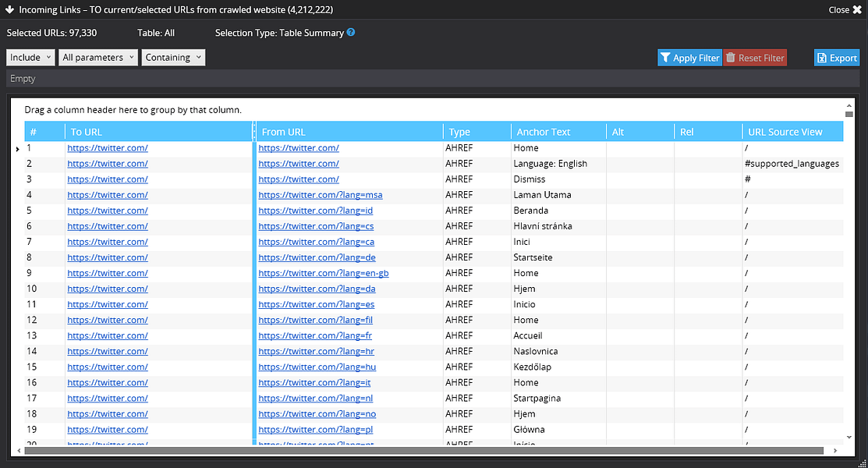Export the table
Image resolution: width=868 pixels, height=468 pixels.
[837, 58]
